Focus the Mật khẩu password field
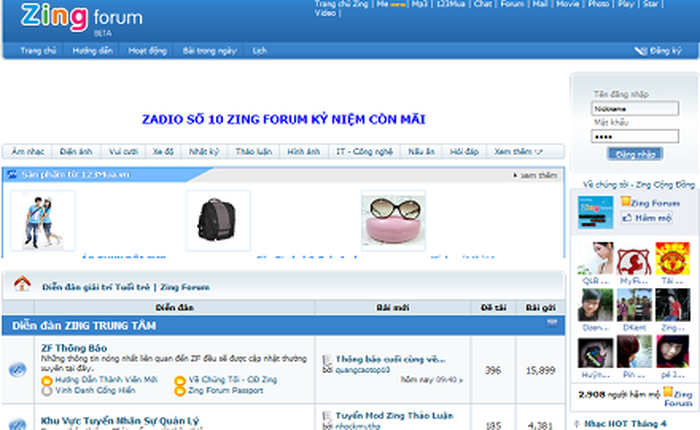This screenshot has width=700, height=430. tap(635, 136)
